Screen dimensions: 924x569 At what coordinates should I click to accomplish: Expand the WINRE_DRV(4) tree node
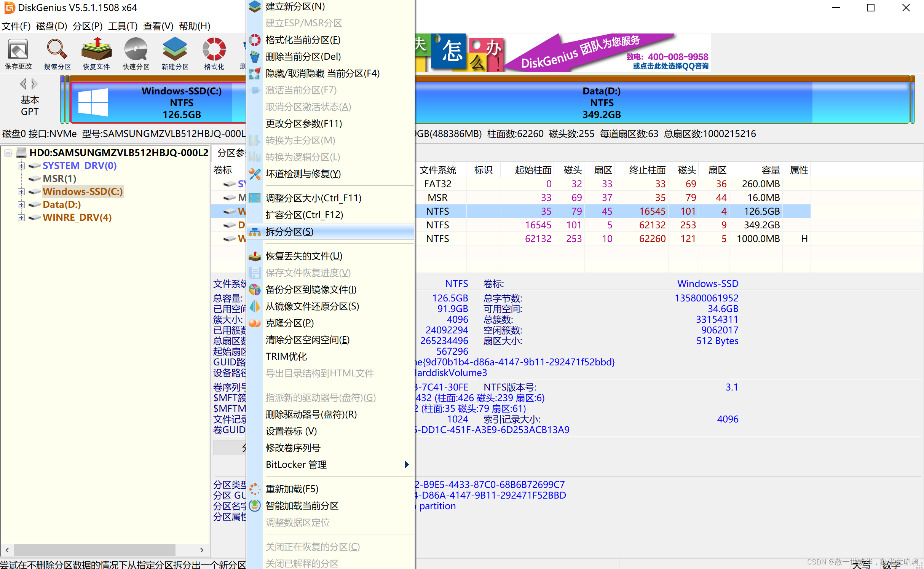21,218
